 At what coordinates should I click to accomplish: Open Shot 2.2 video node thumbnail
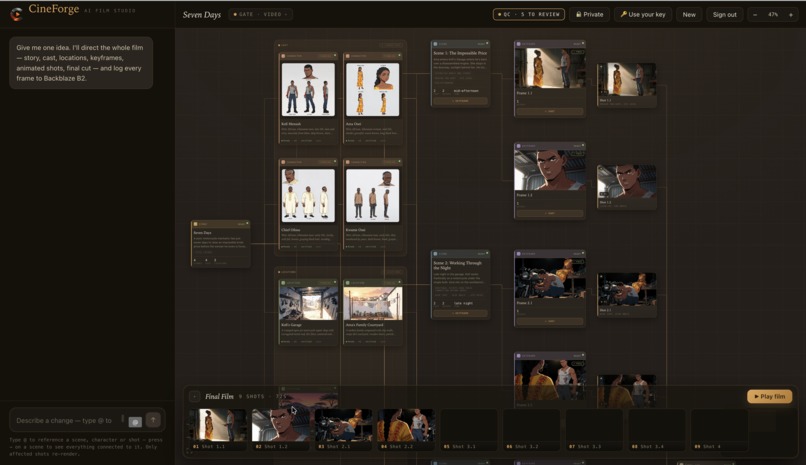tap(626, 390)
